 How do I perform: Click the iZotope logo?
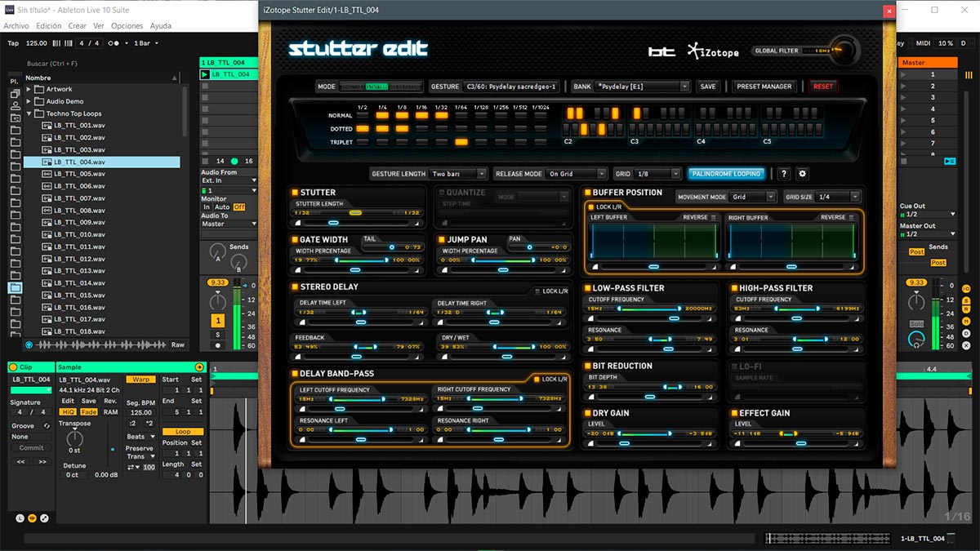click(713, 51)
